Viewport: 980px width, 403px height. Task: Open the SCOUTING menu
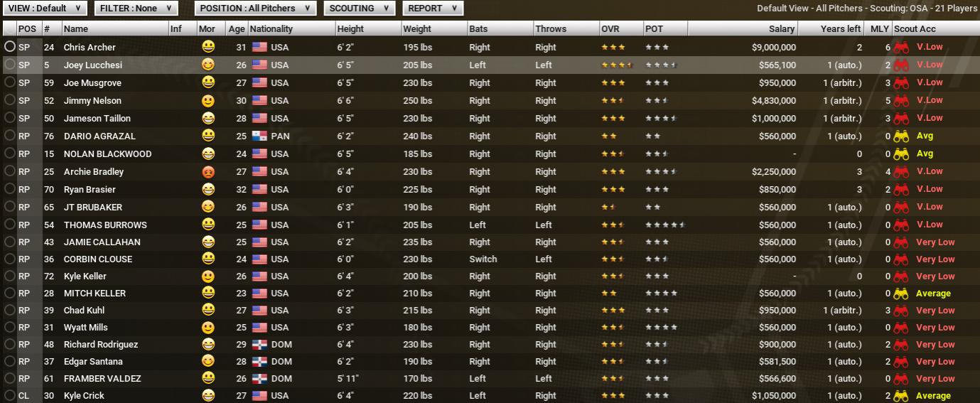[x=359, y=9]
